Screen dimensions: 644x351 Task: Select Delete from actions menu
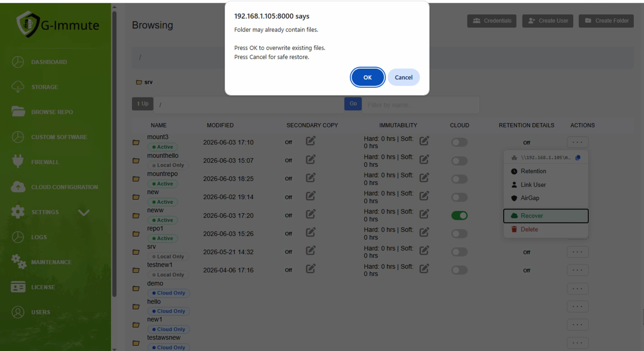[x=546, y=229]
